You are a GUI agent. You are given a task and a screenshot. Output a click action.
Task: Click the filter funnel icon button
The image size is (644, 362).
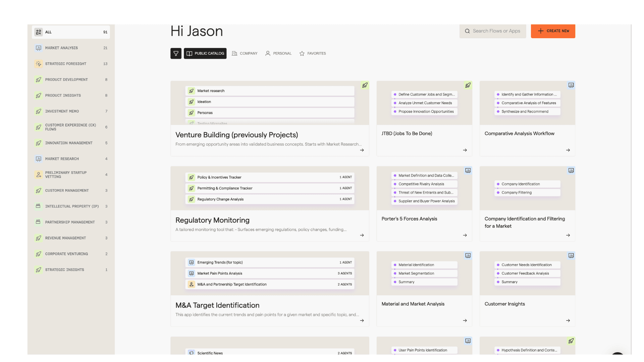tap(176, 54)
